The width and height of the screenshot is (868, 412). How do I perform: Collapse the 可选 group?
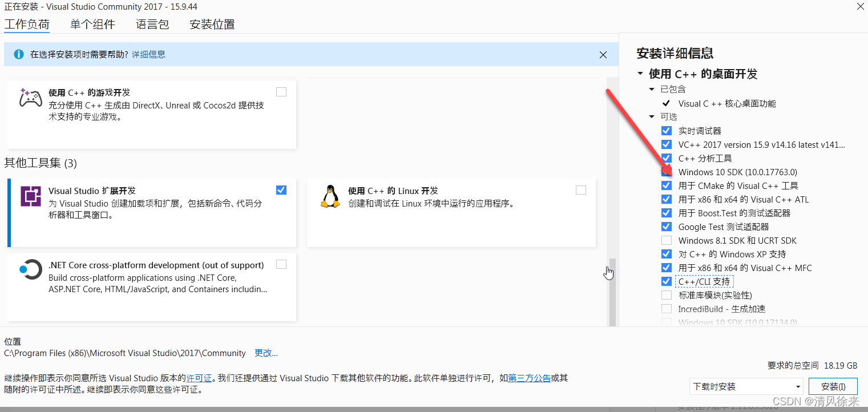(652, 117)
